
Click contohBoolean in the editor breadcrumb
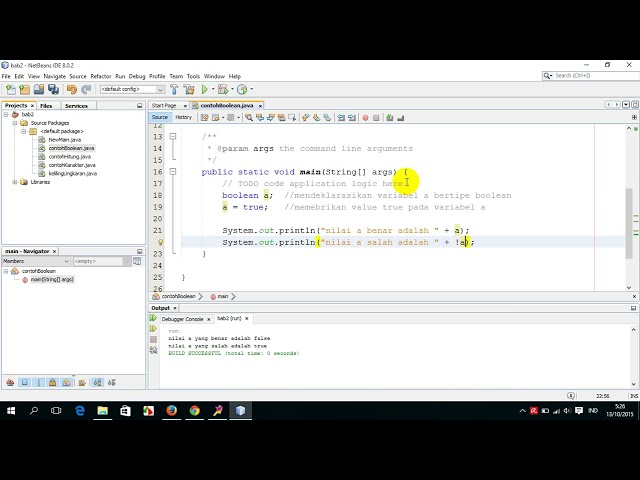pyautogui.click(x=178, y=296)
